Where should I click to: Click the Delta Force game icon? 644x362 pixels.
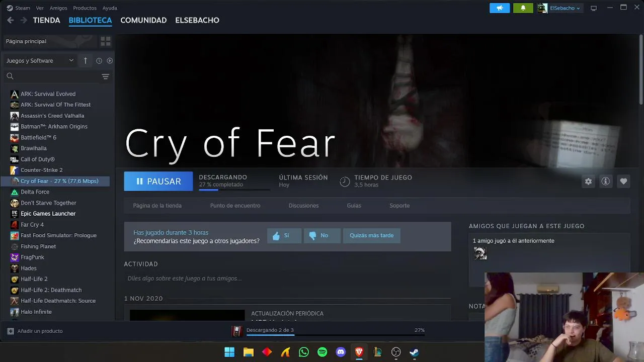click(x=15, y=192)
